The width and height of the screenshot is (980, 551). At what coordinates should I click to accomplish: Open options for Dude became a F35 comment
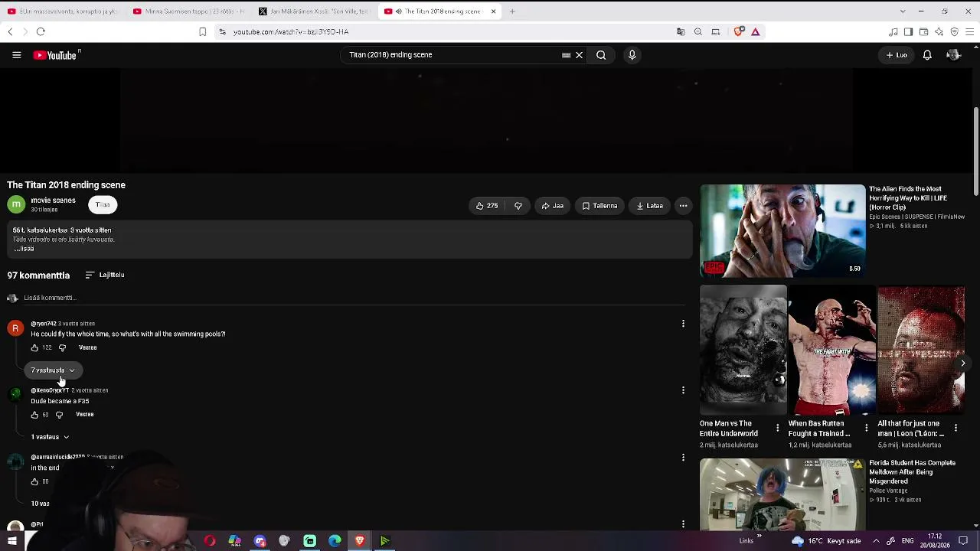point(683,390)
